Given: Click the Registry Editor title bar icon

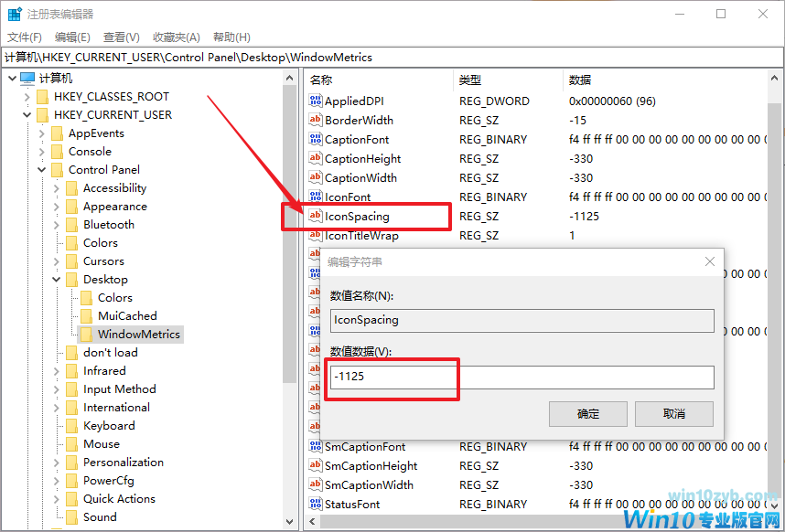Looking at the screenshot, I should tap(15, 15).
